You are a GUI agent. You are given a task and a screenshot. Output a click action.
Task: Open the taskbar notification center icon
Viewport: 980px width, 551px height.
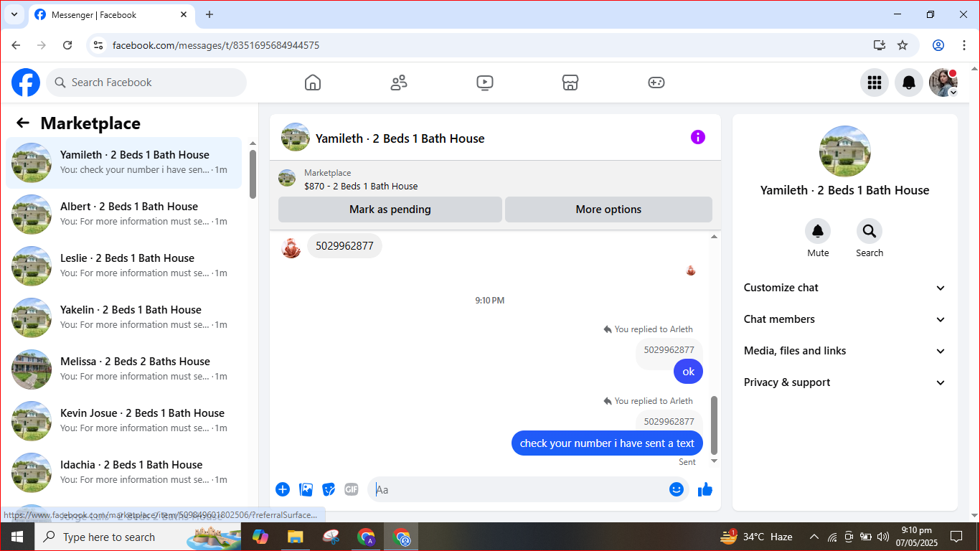(956, 537)
